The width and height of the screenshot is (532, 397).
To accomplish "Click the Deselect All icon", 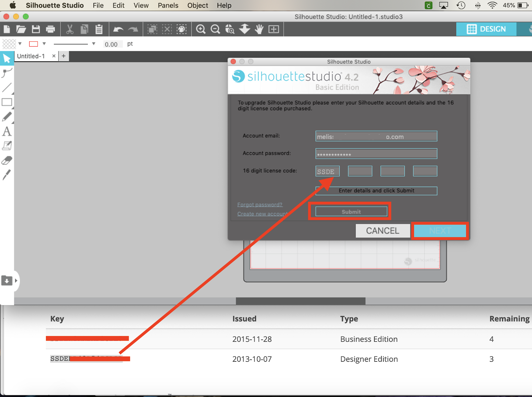I will [167, 29].
